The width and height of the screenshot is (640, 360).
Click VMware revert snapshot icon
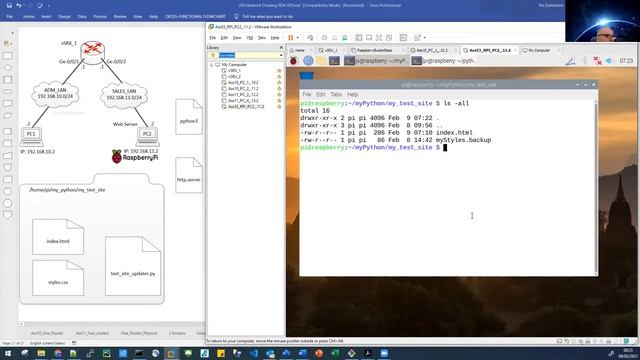[x=334, y=38]
